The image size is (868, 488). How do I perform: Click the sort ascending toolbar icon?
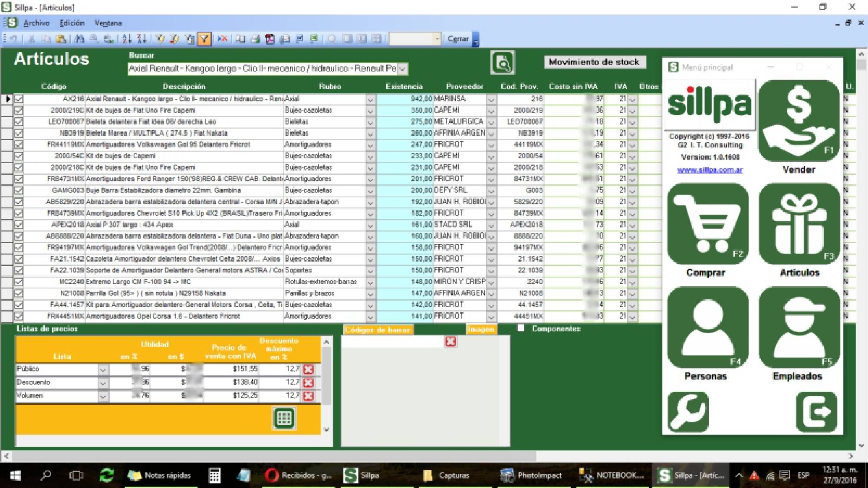pyautogui.click(x=127, y=39)
